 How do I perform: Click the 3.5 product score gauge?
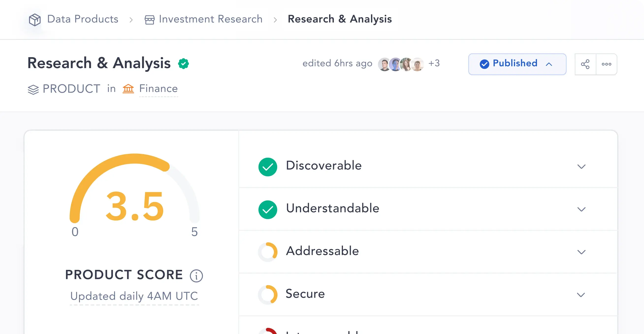click(134, 206)
